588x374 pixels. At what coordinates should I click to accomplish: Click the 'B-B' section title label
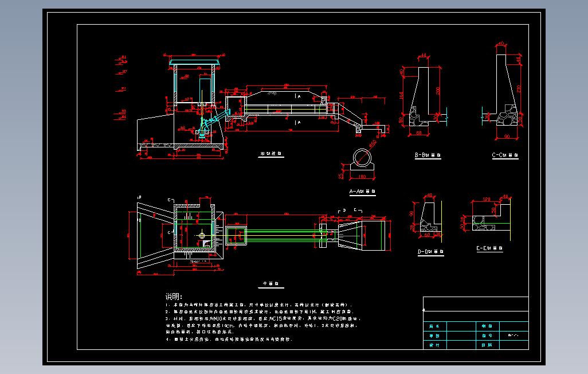[428, 155]
